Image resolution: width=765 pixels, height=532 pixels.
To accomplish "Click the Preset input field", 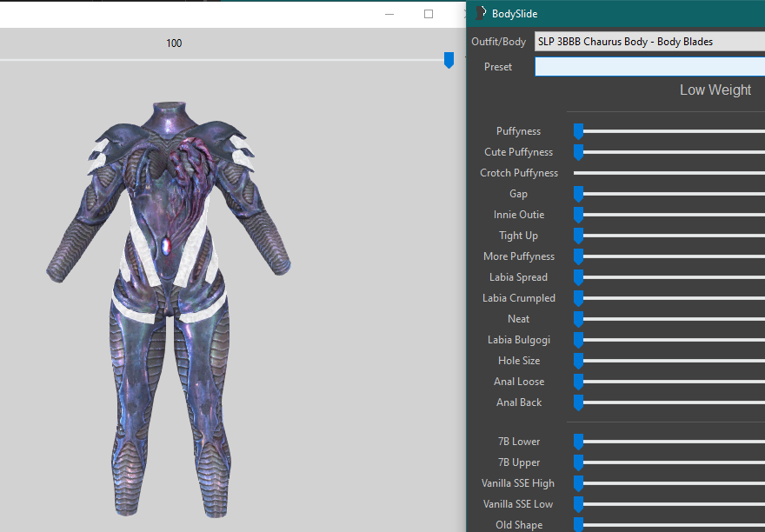I will (649, 66).
